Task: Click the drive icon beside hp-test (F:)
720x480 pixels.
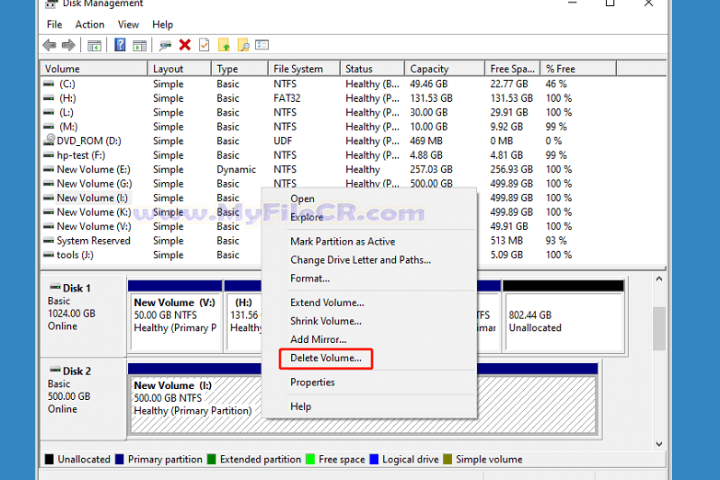Action: coord(49,155)
